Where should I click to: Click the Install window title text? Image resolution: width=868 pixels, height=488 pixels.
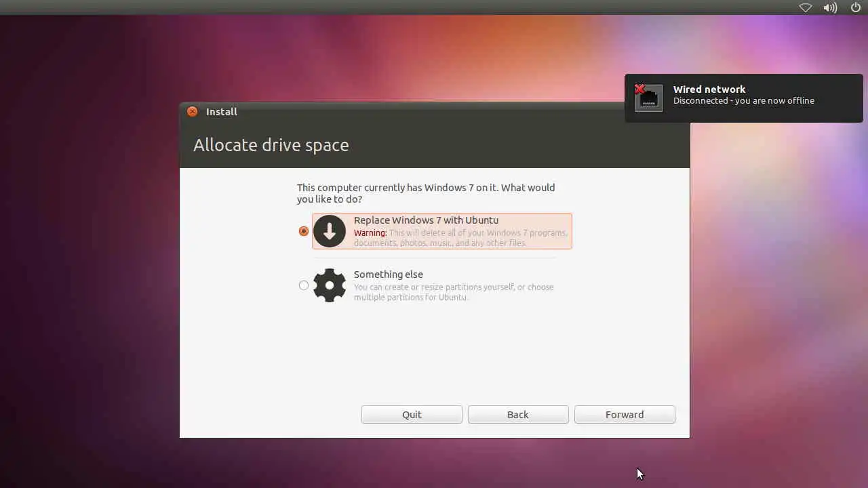click(222, 112)
